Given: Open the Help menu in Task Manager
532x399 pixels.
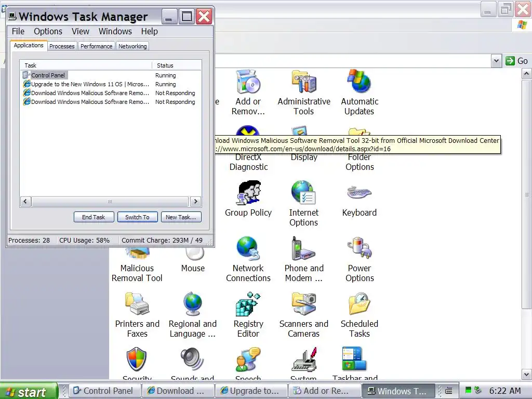Looking at the screenshot, I should point(149,31).
